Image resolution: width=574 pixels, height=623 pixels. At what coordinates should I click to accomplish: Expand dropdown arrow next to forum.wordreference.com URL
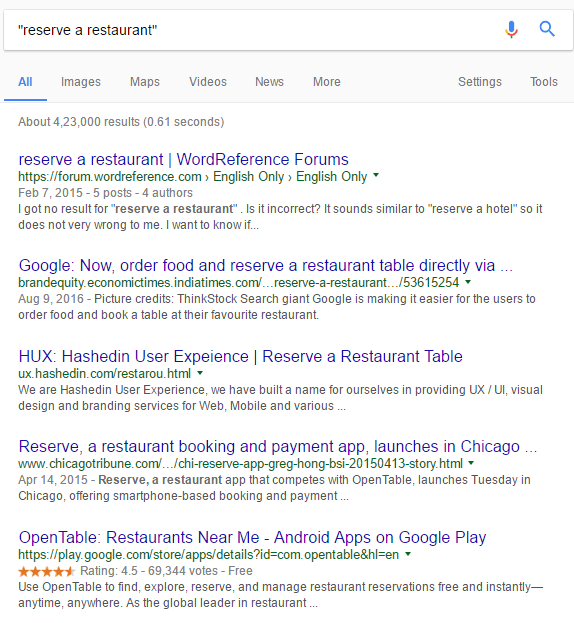(x=376, y=175)
